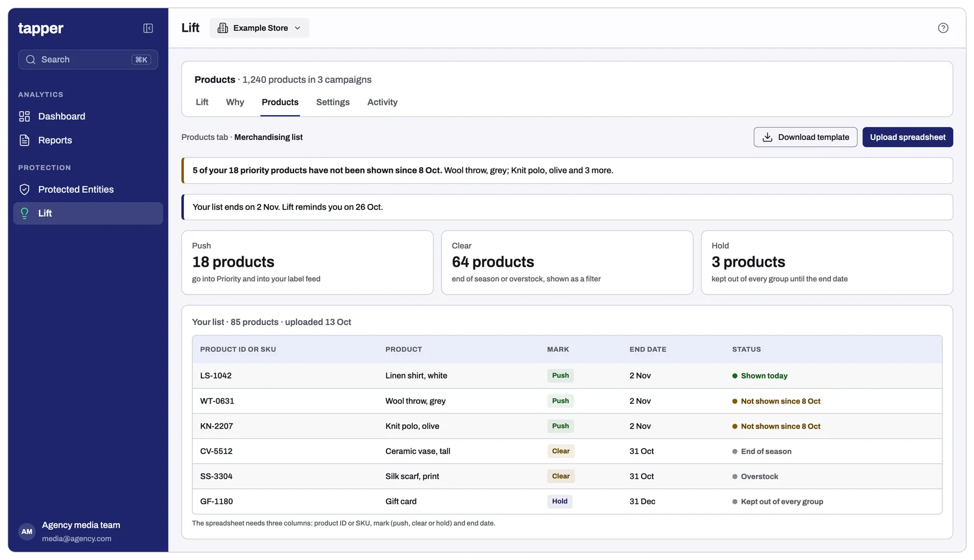Viewport: 974px width, 560px height.
Task: Focus the Search input field
Action: 88,60
